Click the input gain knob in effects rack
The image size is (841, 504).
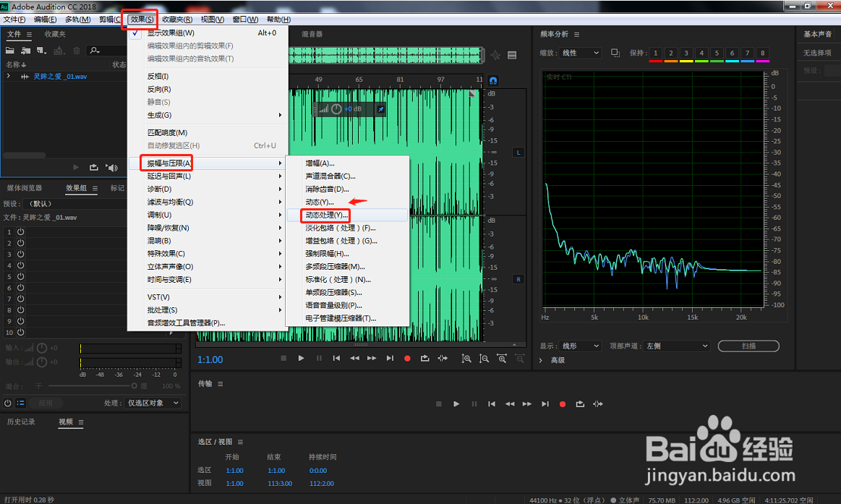(x=42, y=348)
